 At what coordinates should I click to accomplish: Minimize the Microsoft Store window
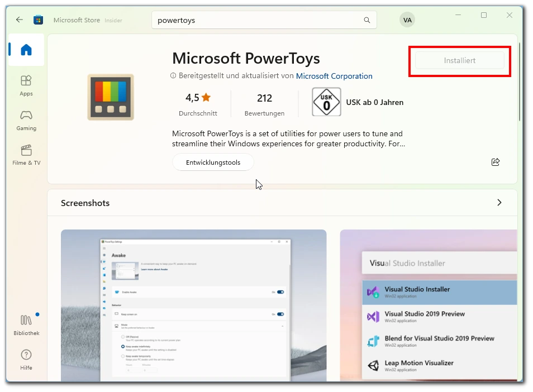[458, 15]
